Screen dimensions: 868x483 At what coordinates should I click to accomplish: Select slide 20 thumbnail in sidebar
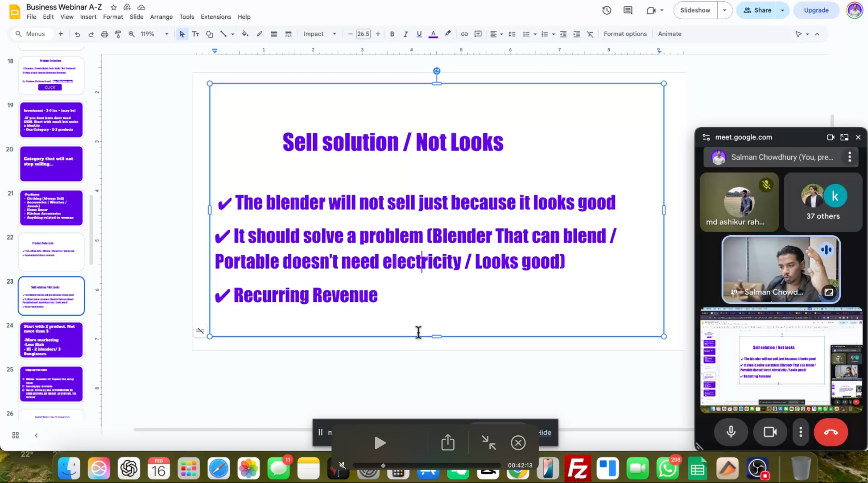(51, 164)
